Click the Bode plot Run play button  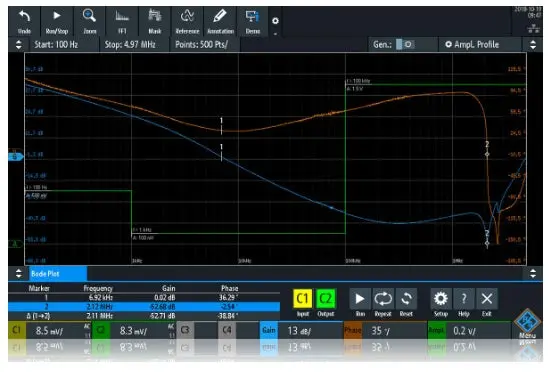pos(360,299)
